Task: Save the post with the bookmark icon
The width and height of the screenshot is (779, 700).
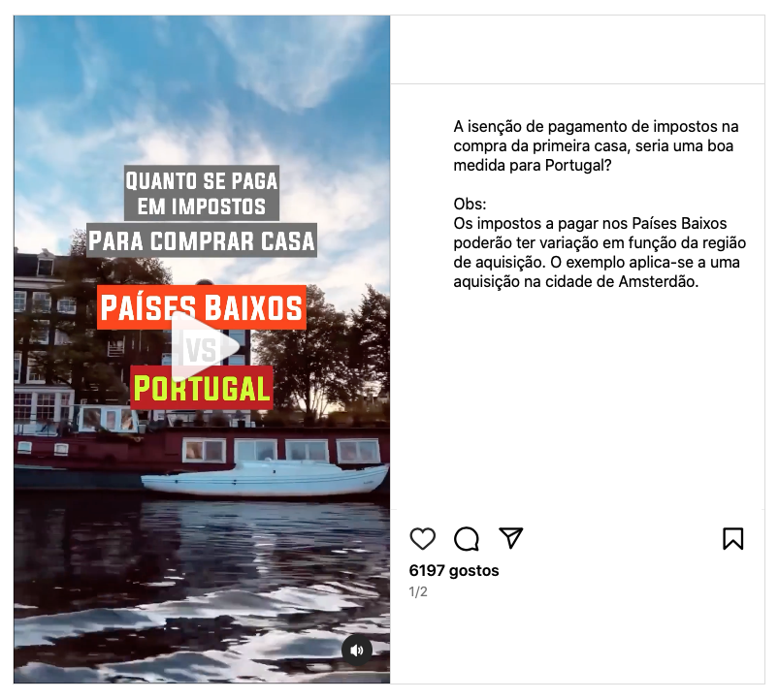Action: click(732, 539)
